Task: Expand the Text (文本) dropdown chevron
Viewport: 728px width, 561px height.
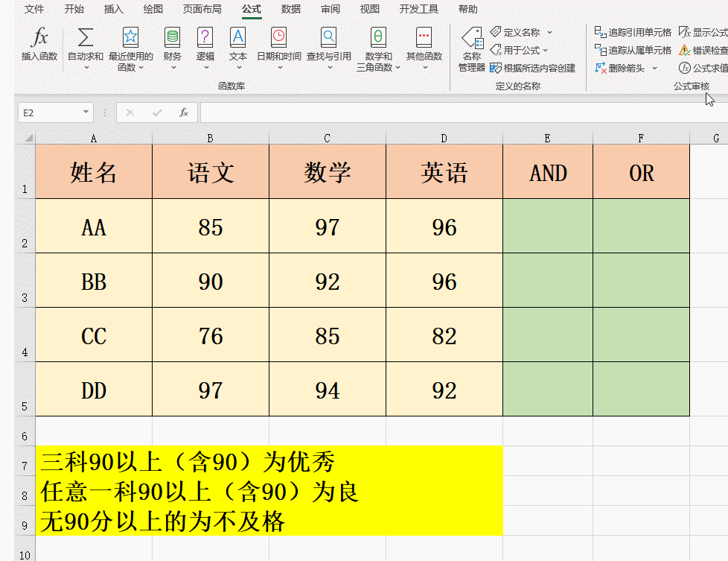Action: 239,68
